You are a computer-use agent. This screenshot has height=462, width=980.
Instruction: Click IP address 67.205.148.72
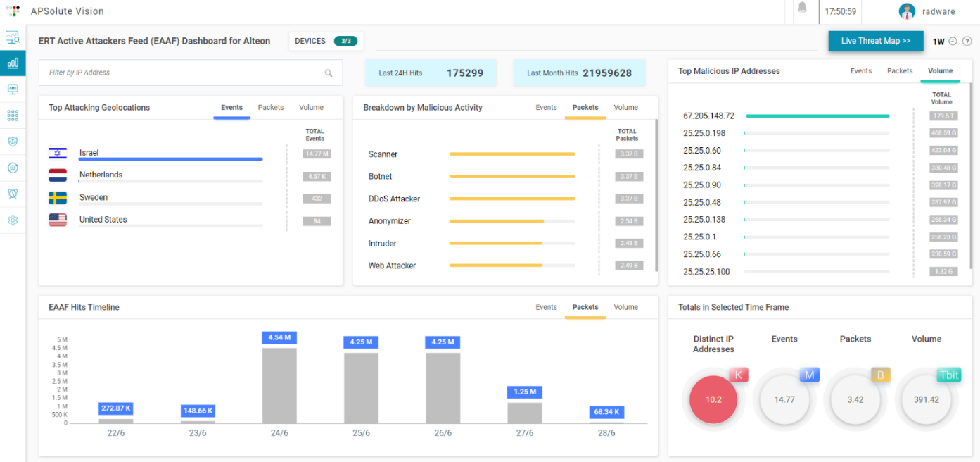tap(708, 115)
